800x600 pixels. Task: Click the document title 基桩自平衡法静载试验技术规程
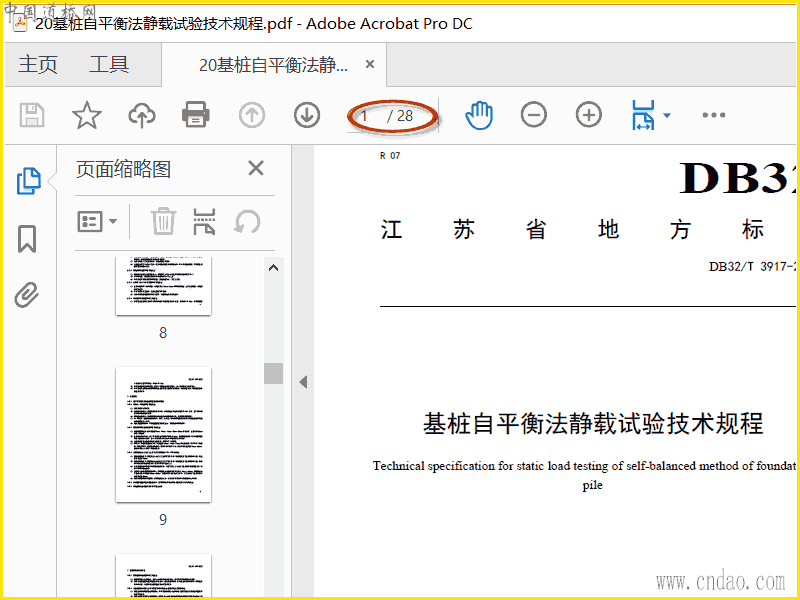(593, 424)
